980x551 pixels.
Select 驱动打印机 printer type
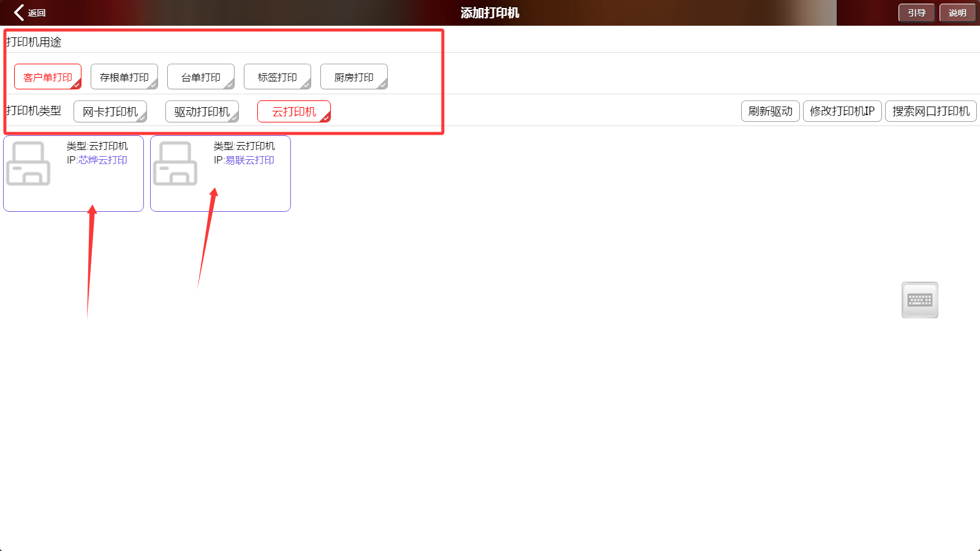[x=202, y=111]
